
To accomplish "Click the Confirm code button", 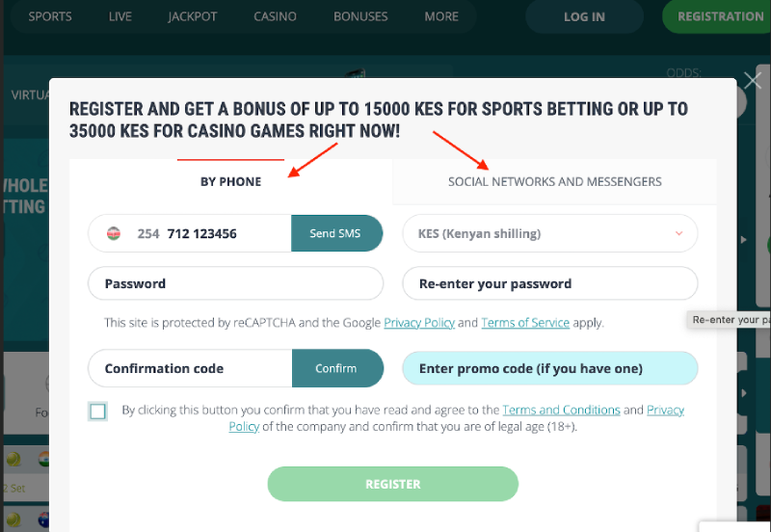I will [337, 368].
